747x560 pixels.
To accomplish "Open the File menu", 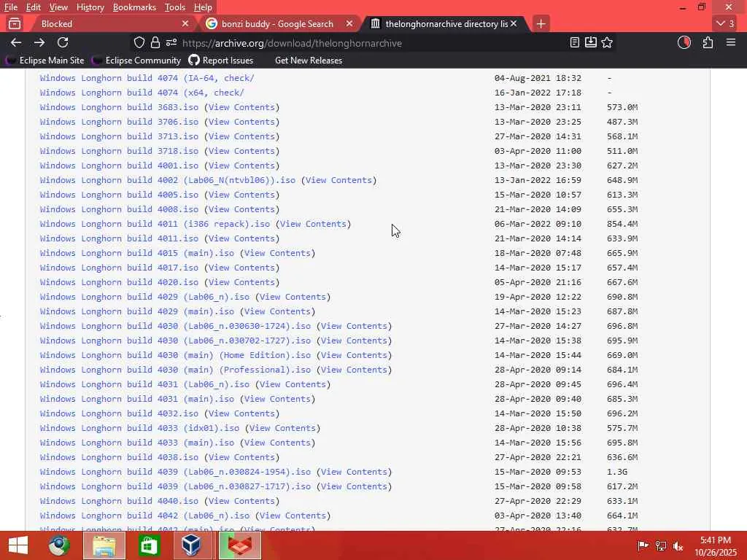I will (x=11, y=7).
